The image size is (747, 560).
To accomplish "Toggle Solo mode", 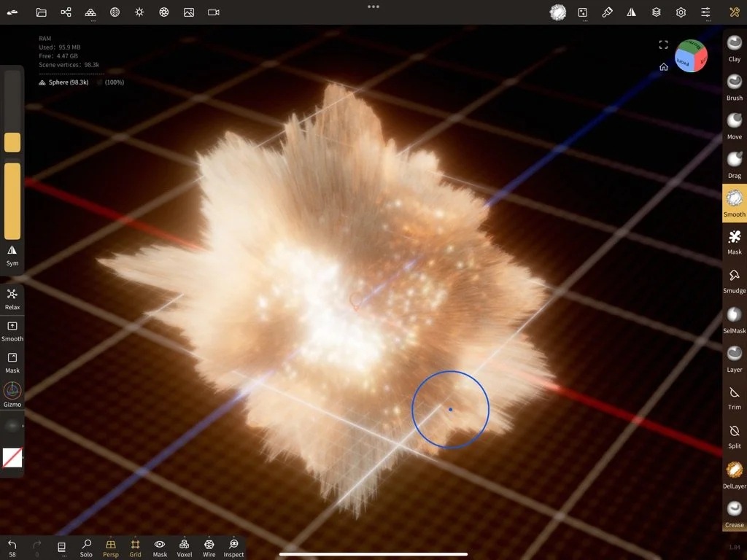I will (86, 548).
